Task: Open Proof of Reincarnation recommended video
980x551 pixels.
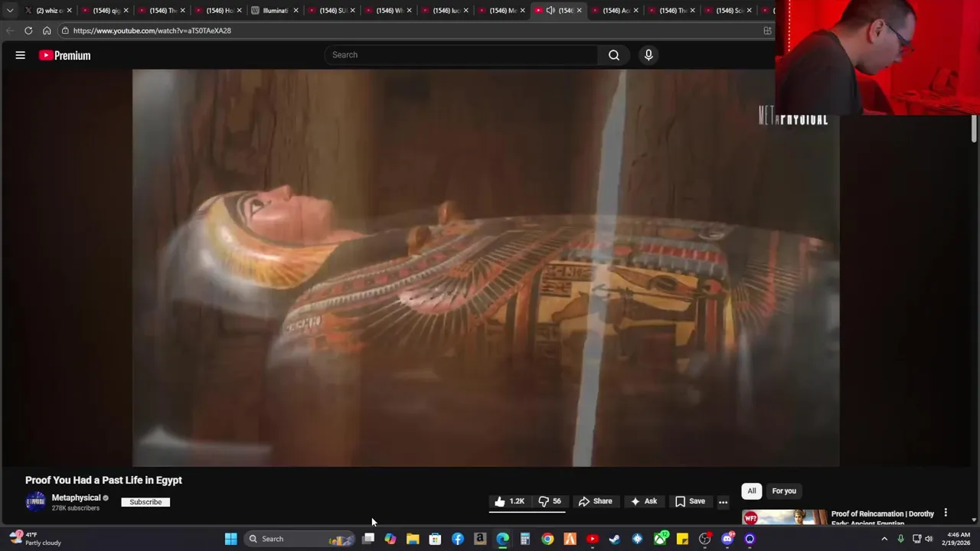Action: click(x=883, y=517)
